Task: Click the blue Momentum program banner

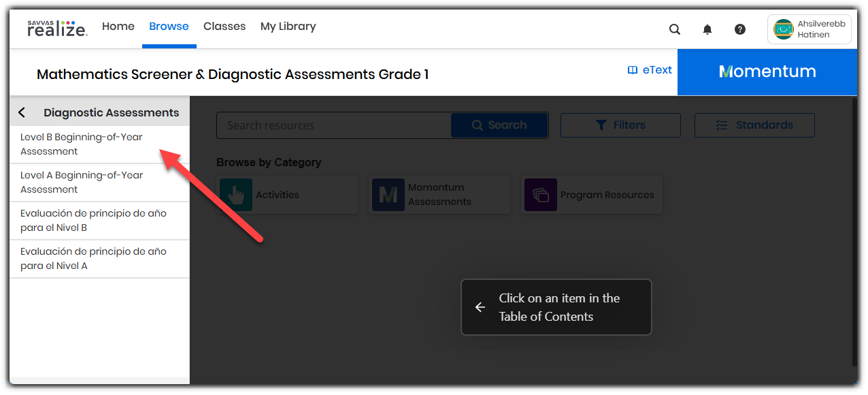Action: tap(767, 72)
